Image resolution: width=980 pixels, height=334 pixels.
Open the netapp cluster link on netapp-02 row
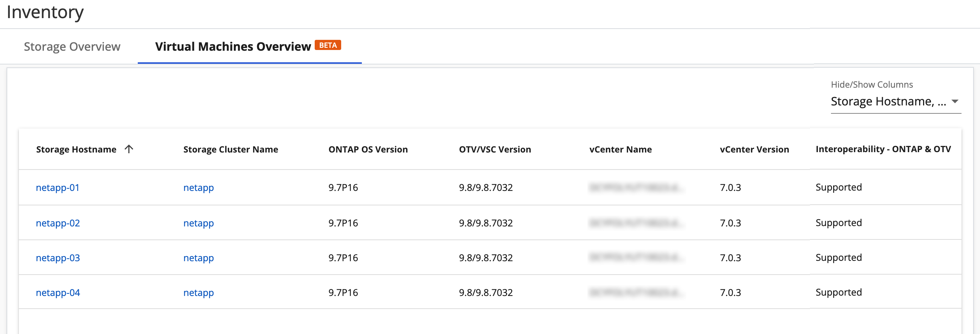pyautogui.click(x=198, y=223)
